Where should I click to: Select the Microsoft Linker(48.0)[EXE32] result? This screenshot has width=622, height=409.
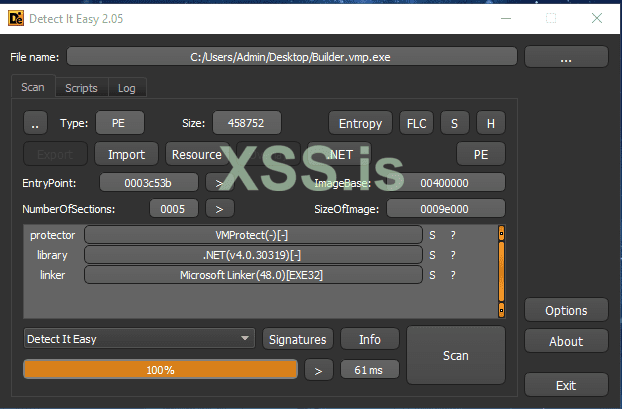tap(253, 275)
